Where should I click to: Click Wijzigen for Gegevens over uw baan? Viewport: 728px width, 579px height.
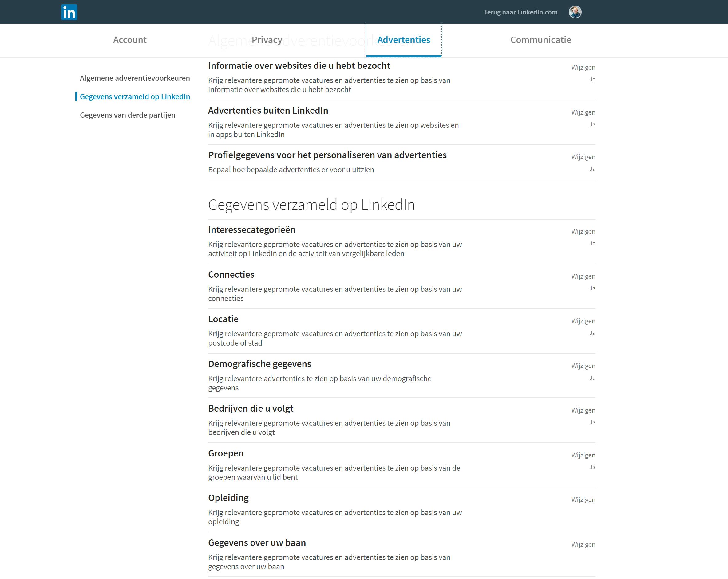[x=583, y=545]
